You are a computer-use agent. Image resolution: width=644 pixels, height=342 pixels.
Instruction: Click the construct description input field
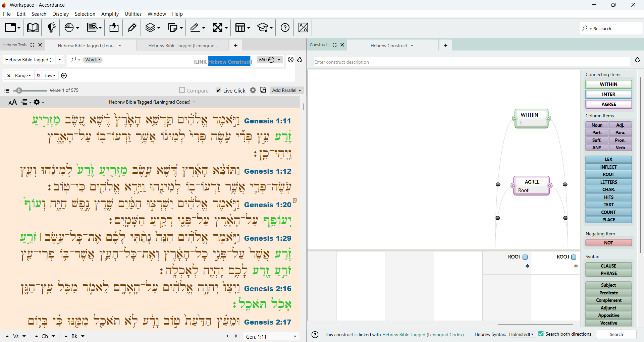pos(472,62)
